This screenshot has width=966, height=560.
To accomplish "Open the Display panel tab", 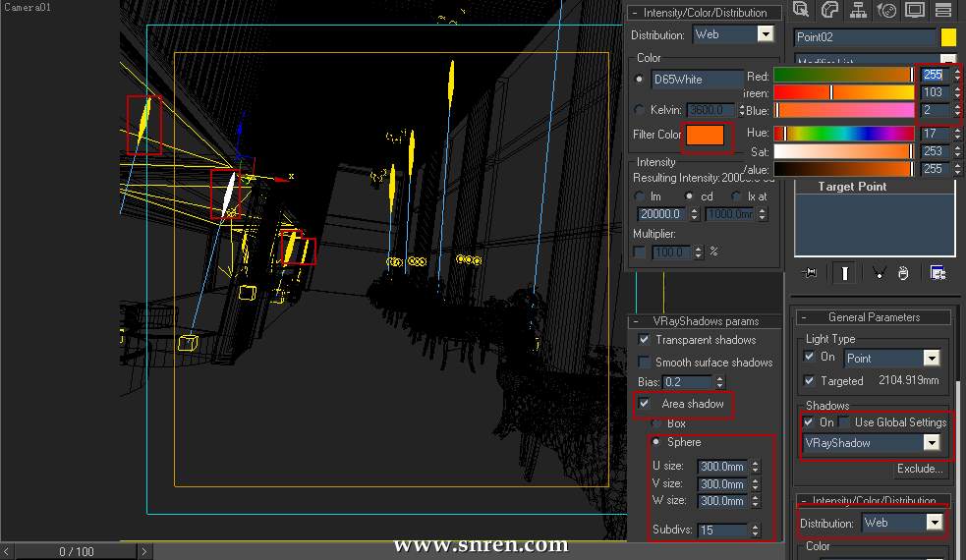I will (915, 10).
